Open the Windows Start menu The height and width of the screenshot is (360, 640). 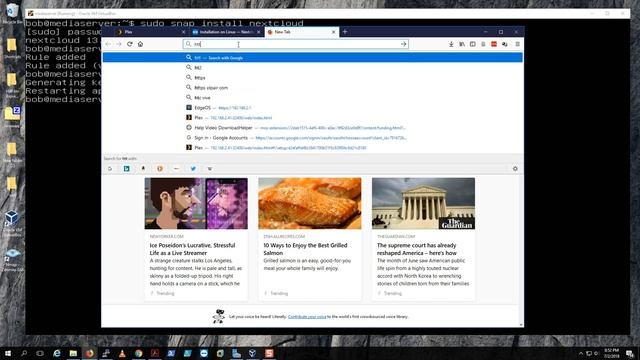7,353
